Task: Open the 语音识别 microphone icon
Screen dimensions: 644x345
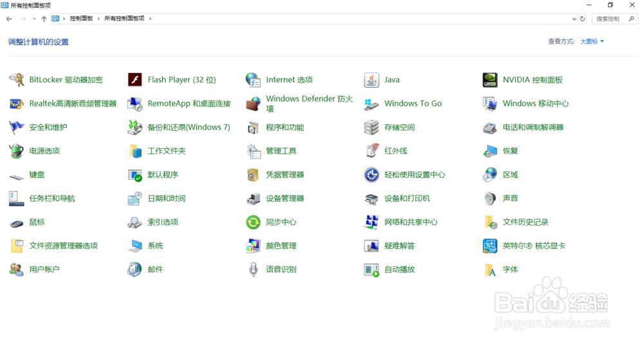Action: pos(253,270)
